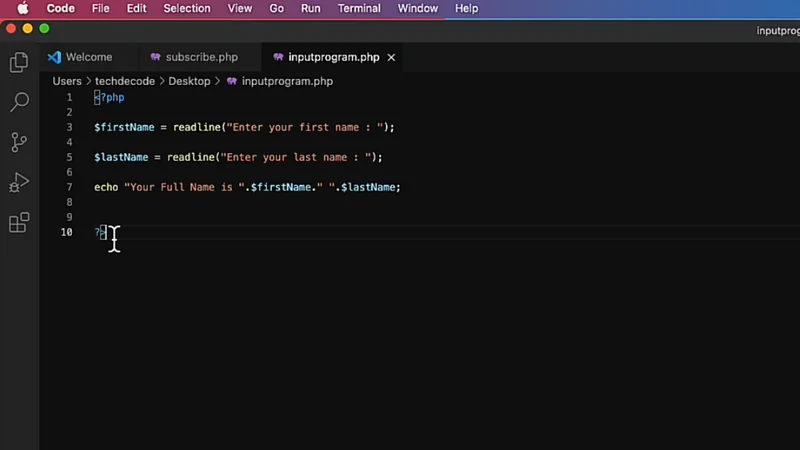Expand the Users breadcrumb segment

[x=67, y=81]
